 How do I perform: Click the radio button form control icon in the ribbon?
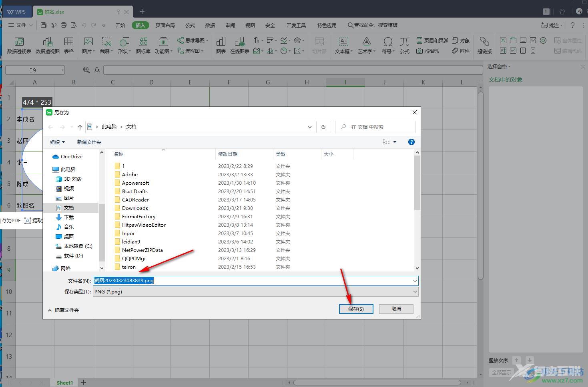point(543,40)
